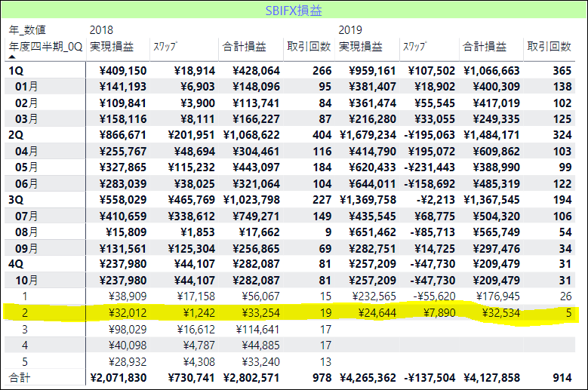Click the スワップ header under 2018
Viewport: 588px width, 390px height.
pos(165,47)
